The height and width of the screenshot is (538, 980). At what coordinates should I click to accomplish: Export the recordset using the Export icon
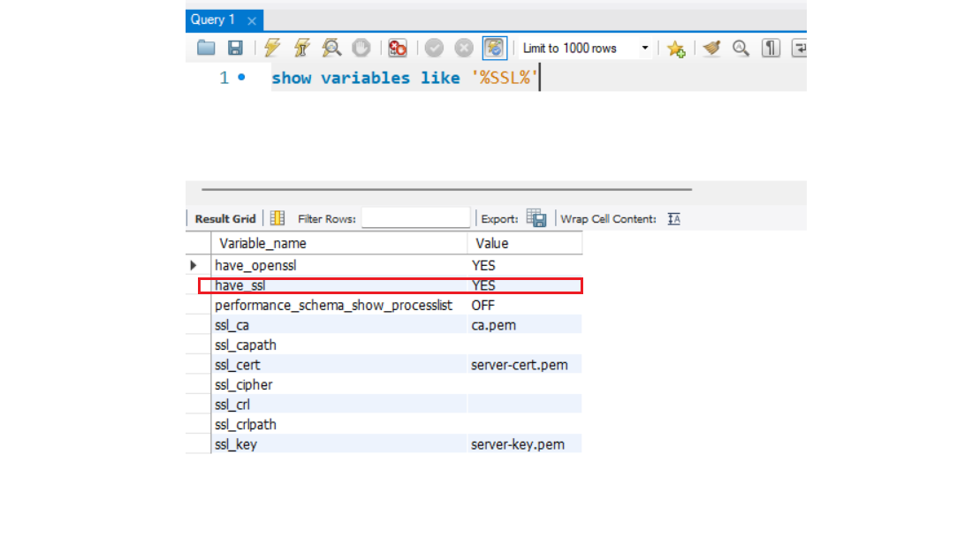click(536, 218)
